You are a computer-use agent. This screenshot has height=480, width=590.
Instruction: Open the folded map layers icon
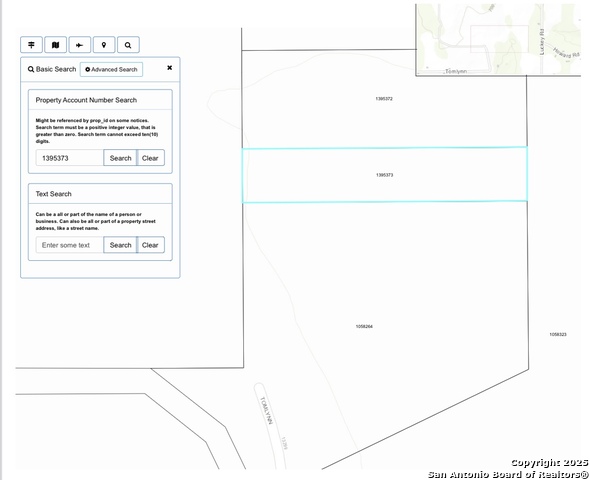[x=56, y=45]
